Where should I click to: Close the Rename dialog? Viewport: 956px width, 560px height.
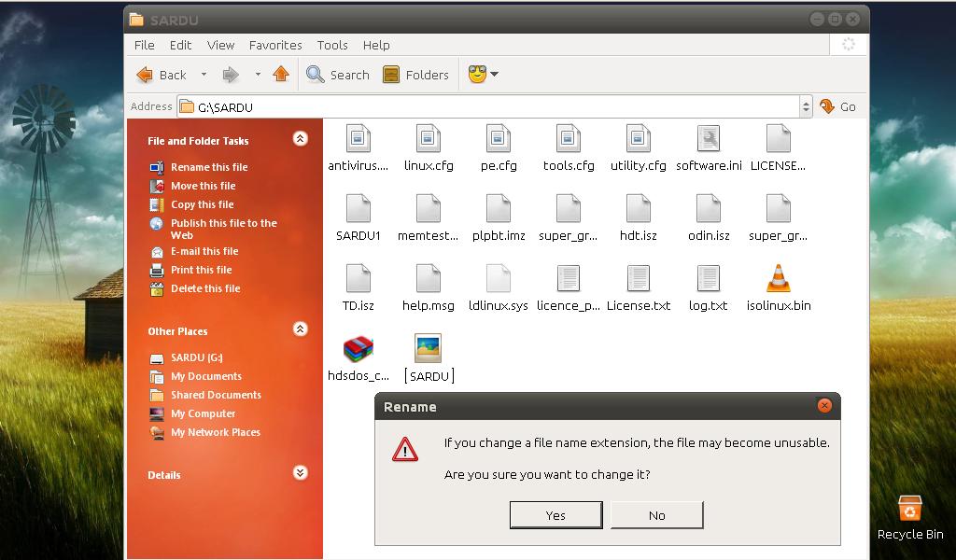click(x=824, y=406)
